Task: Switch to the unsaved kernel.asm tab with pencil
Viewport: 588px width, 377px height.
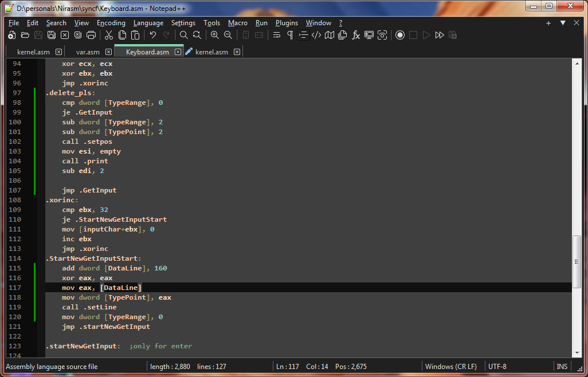Action: [x=211, y=52]
